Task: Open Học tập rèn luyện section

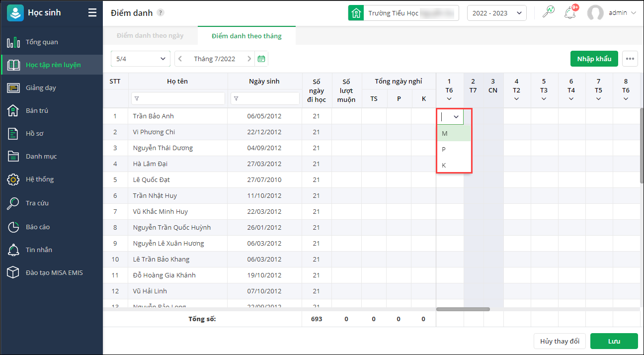Action: point(51,65)
